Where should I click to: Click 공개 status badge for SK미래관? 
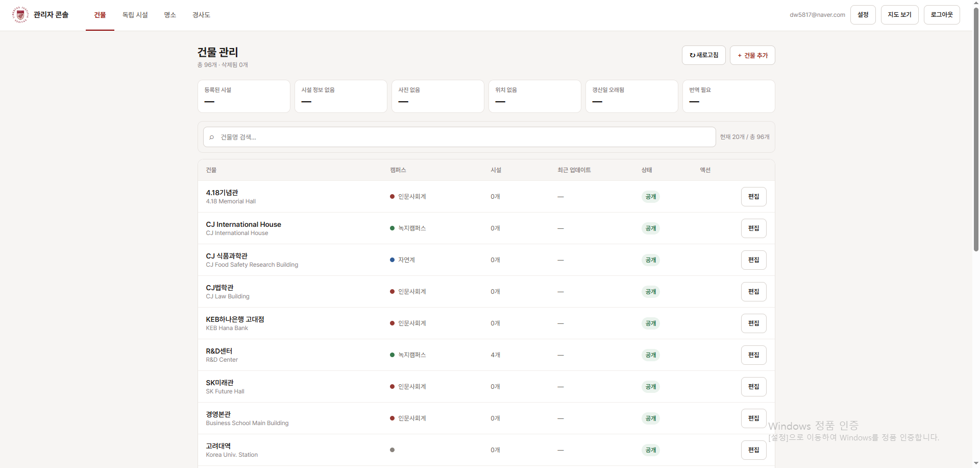point(651,387)
